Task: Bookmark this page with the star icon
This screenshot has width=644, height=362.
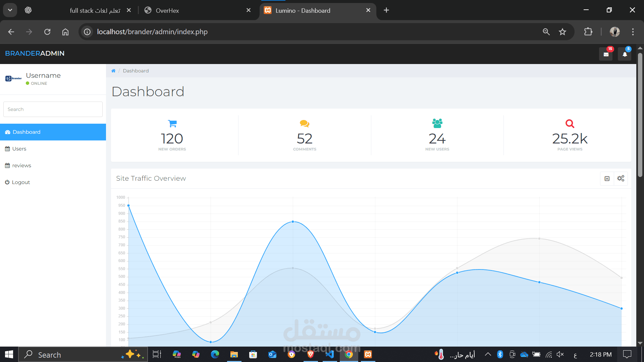Action: tap(562, 32)
